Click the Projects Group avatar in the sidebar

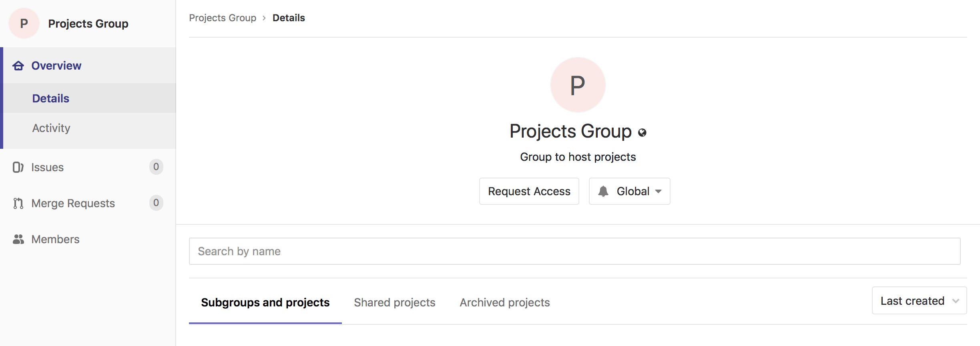click(24, 23)
